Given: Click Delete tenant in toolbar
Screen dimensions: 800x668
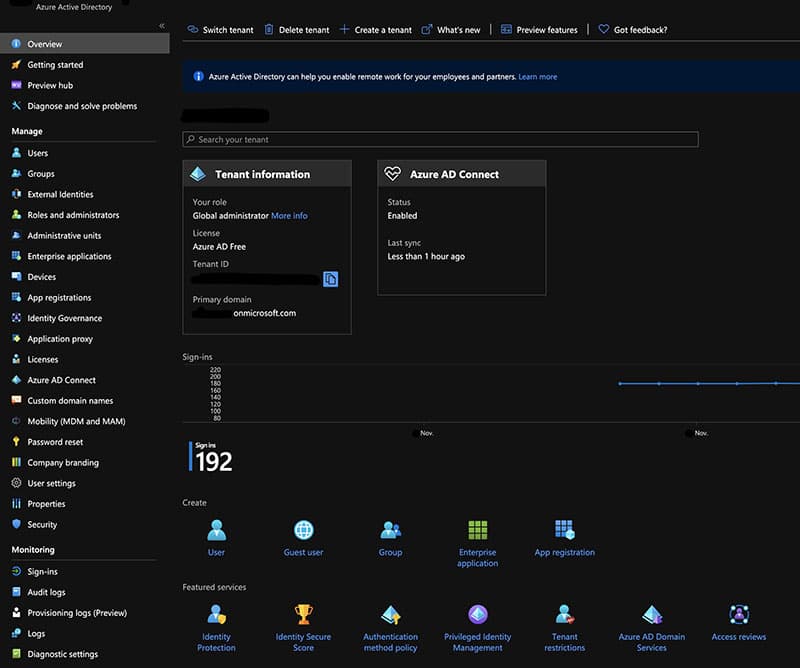Looking at the screenshot, I should point(296,30).
